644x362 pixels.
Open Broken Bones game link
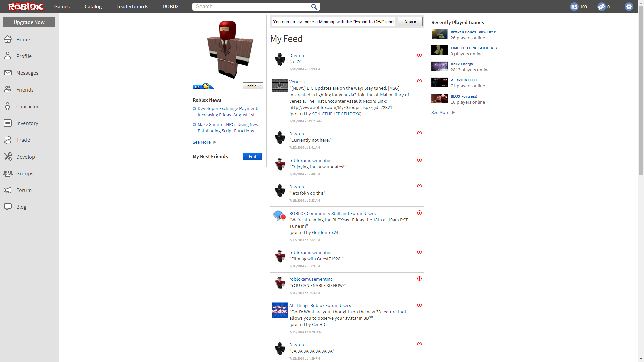tap(475, 32)
